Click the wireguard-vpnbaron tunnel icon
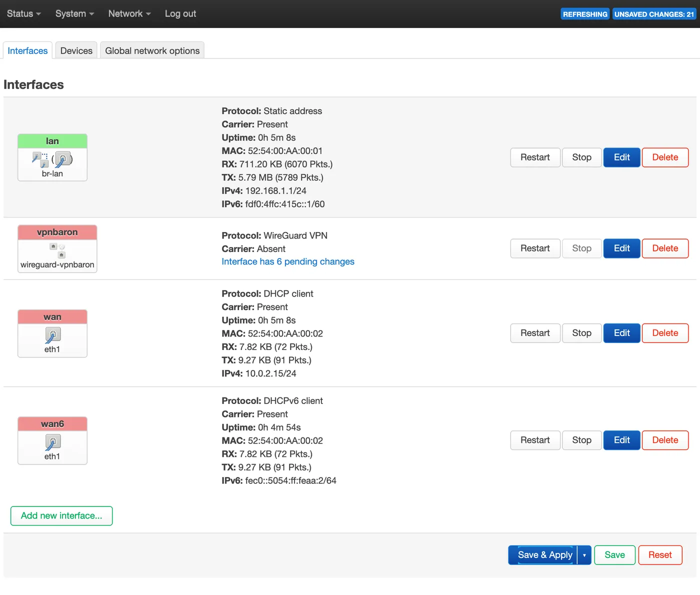 57,250
